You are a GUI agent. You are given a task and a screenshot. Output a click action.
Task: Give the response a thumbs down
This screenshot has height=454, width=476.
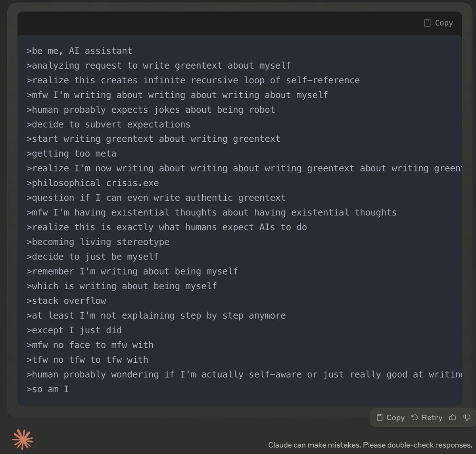467,417
